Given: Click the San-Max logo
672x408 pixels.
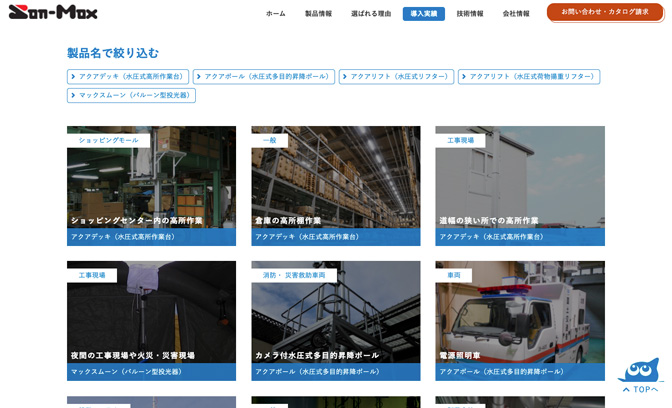Looking at the screenshot, I should [x=53, y=12].
